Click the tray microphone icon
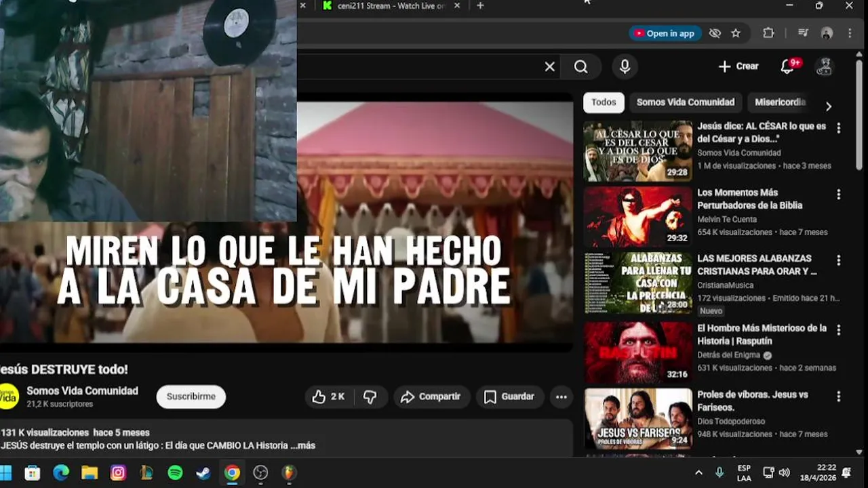 coord(719,472)
